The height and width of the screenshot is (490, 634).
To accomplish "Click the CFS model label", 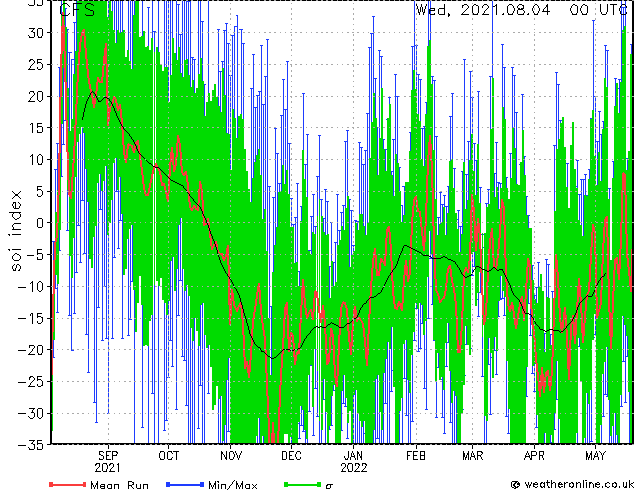I will tap(77, 10).
